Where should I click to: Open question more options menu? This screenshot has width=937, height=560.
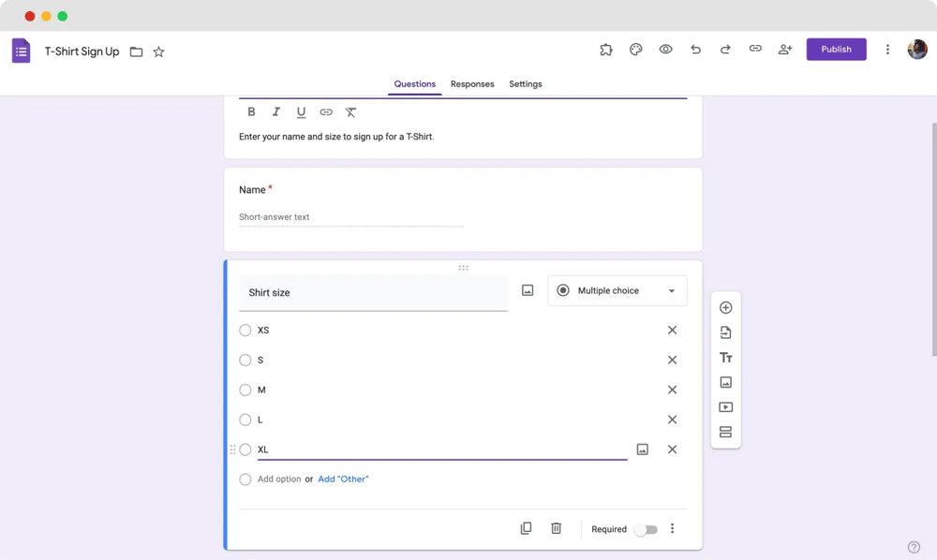click(x=672, y=529)
